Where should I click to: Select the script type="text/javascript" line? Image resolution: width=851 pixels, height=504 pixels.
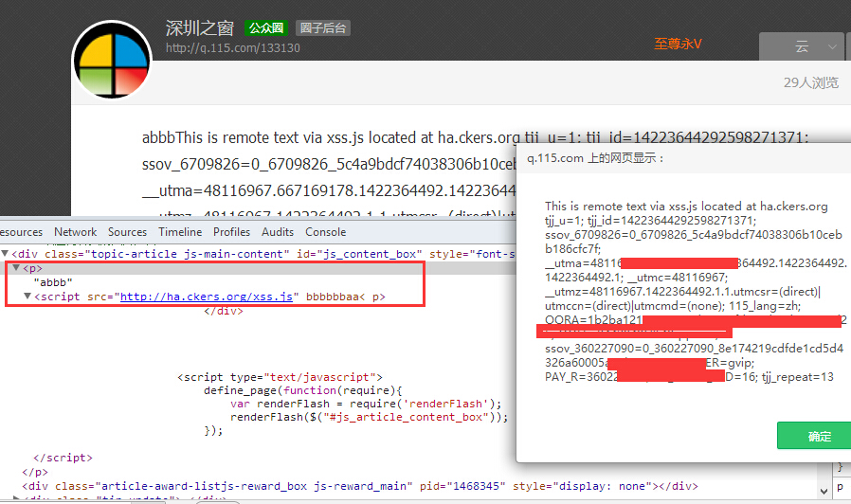point(281,377)
